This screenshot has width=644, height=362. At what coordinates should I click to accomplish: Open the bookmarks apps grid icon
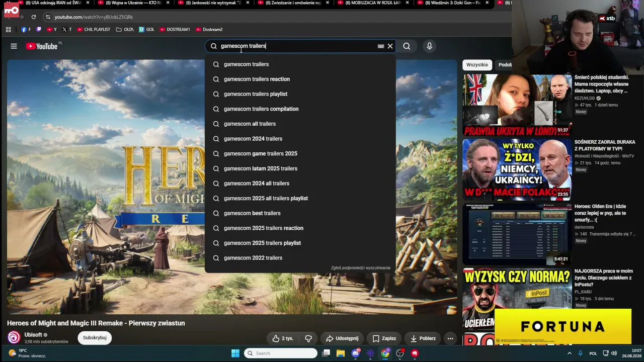(x=9, y=30)
